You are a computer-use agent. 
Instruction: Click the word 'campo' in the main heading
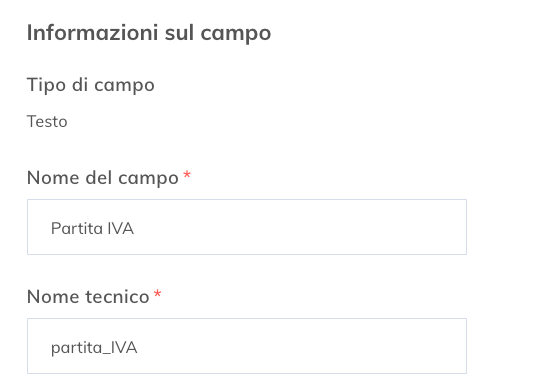tap(236, 34)
